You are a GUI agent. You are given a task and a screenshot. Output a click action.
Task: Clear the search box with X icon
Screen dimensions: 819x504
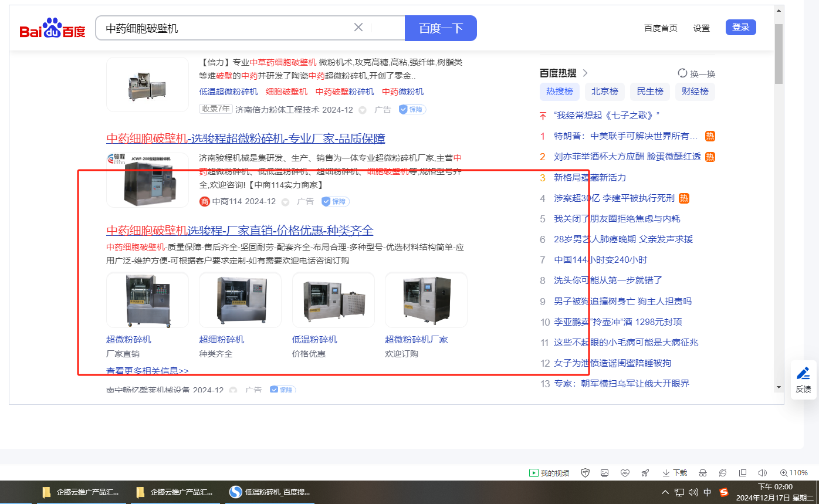[358, 28]
